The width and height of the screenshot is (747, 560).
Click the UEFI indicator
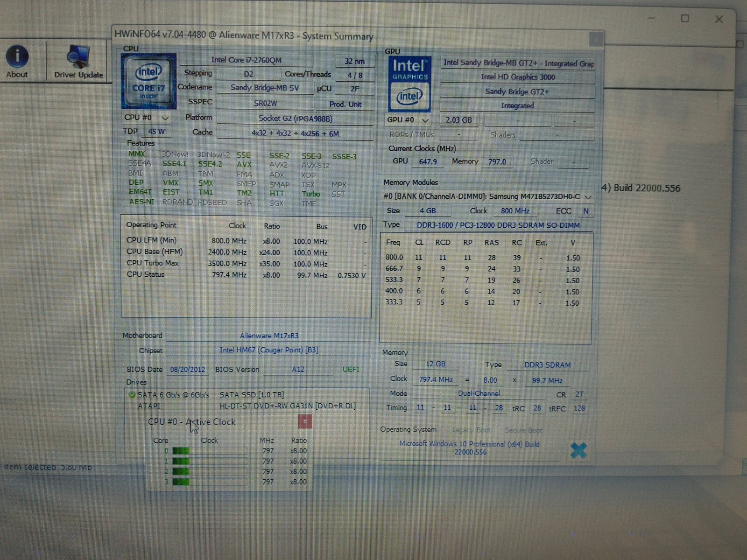point(351,370)
